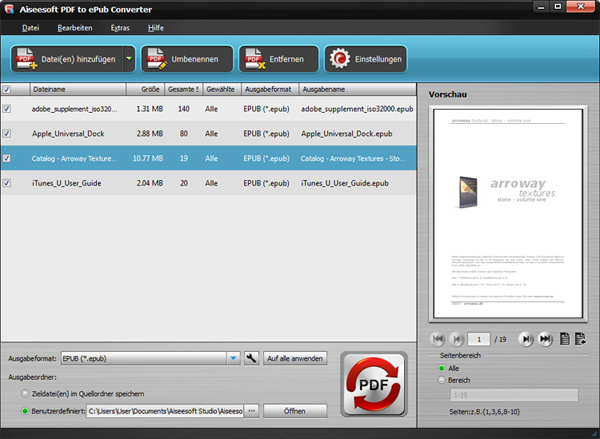Expand the Ausgabeformat dropdown

pos(232,357)
